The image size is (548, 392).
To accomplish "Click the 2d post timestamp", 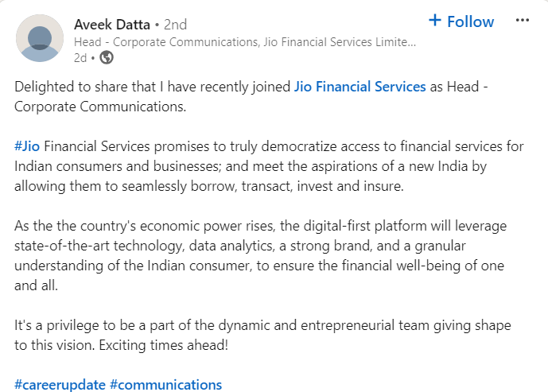I will pyautogui.click(x=80, y=57).
